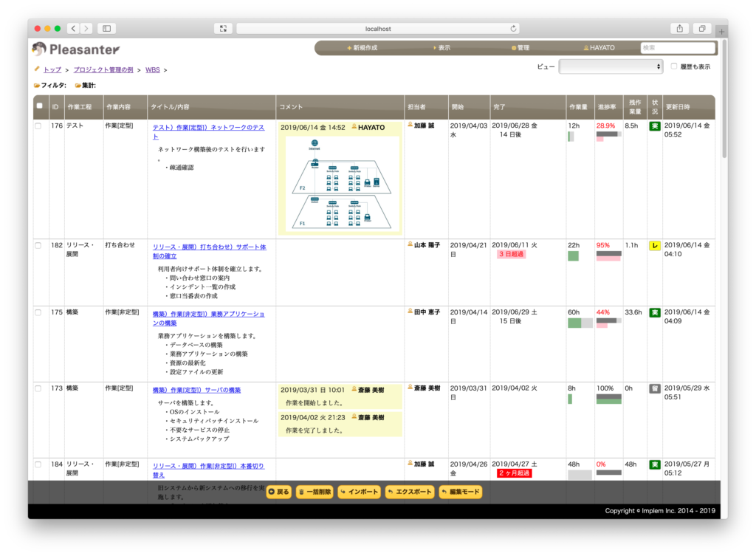
Task: Open the 管理 menu
Action: click(520, 48)
